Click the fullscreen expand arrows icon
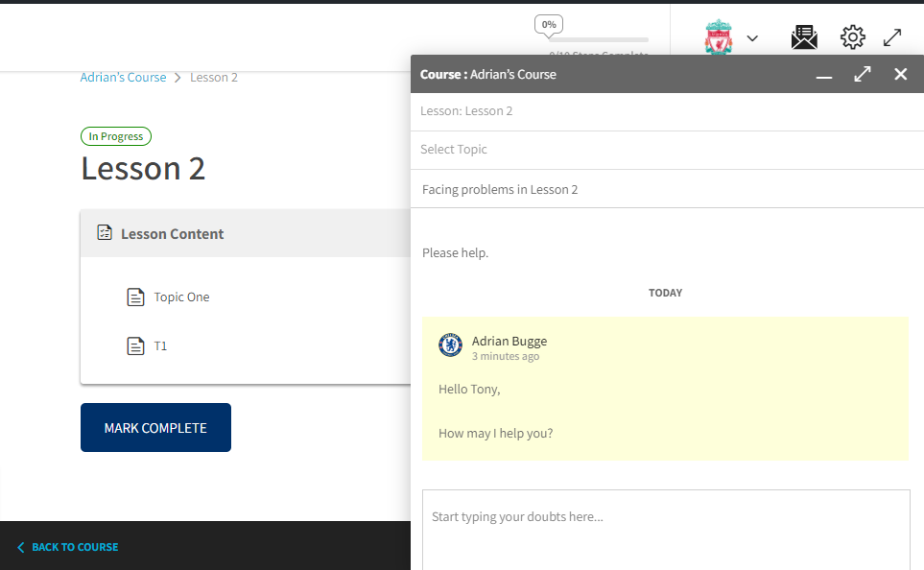924x570 pixels. click(892, 37)
